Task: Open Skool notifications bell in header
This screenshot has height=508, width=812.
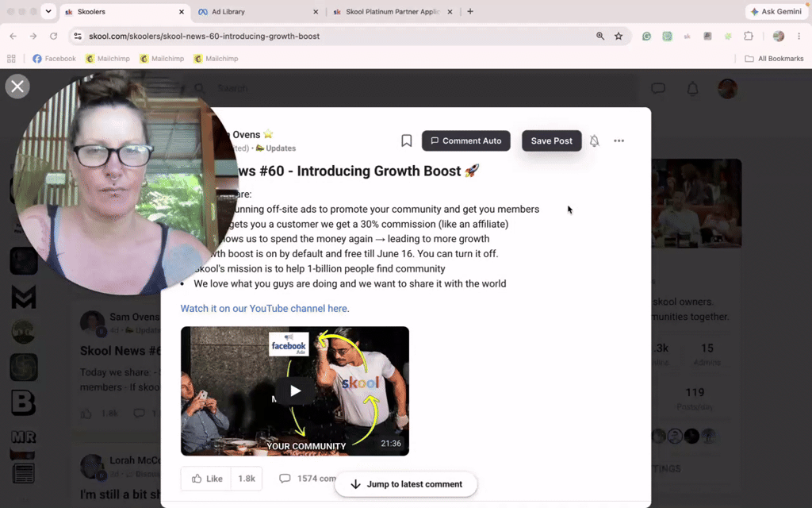Action: (x=692, y=89)
